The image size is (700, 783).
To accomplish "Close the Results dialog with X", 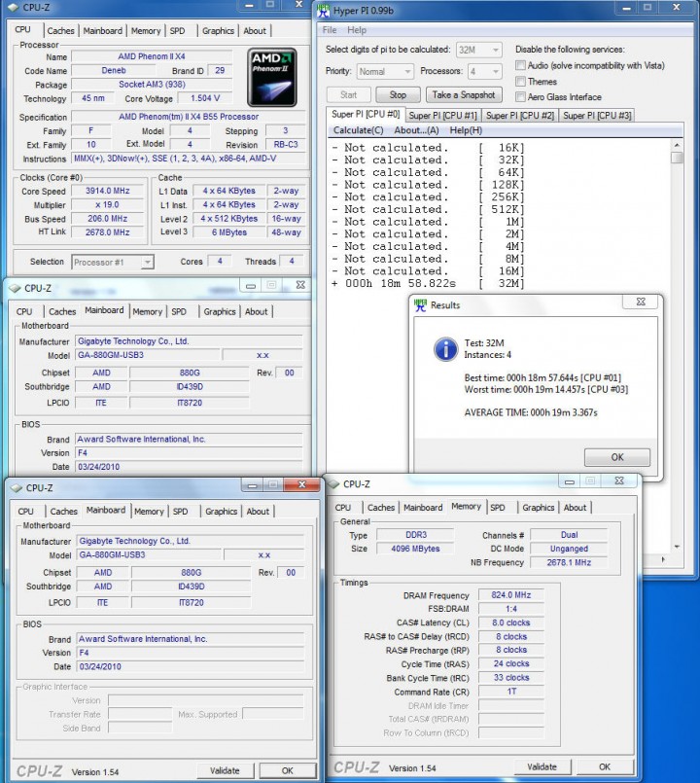I will pyautogui.click(x=641, y=302).
